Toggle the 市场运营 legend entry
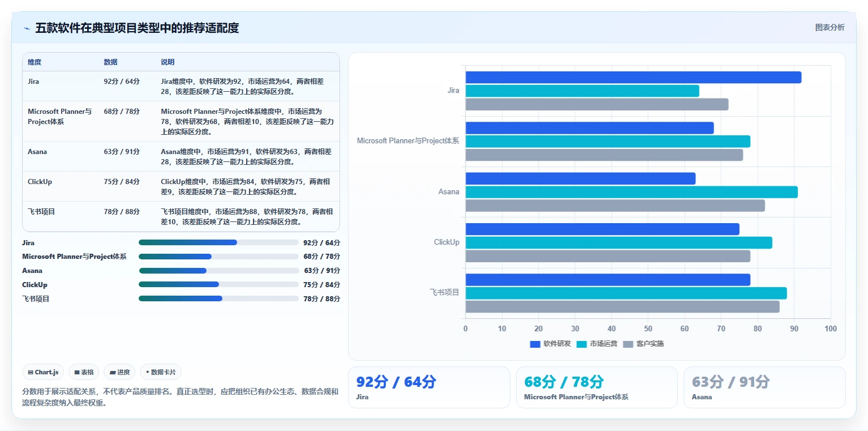Viewport: 868px width, 431px height. 597,344
